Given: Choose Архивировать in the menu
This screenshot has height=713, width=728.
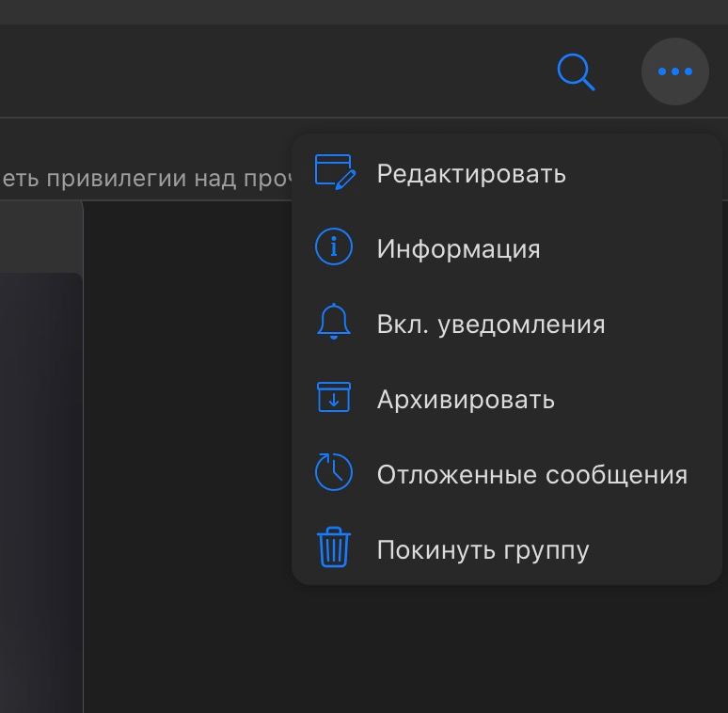Looking at the screenshot, I should [507, 399].
